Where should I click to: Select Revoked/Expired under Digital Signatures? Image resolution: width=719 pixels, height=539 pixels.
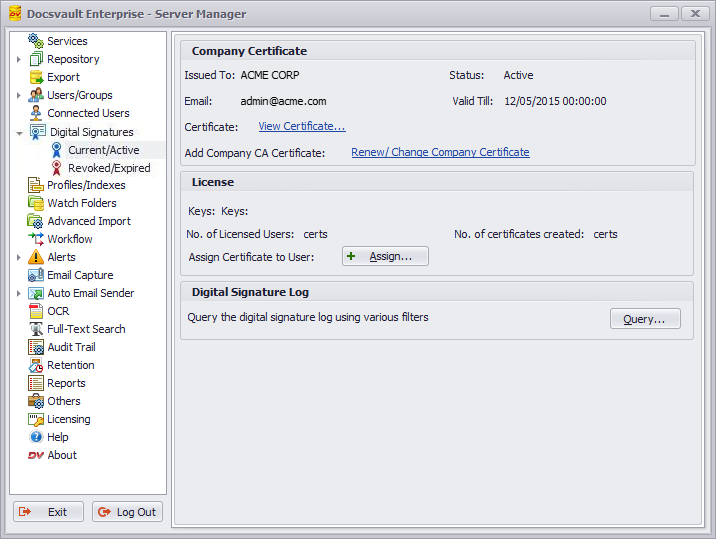click(109, 168)
